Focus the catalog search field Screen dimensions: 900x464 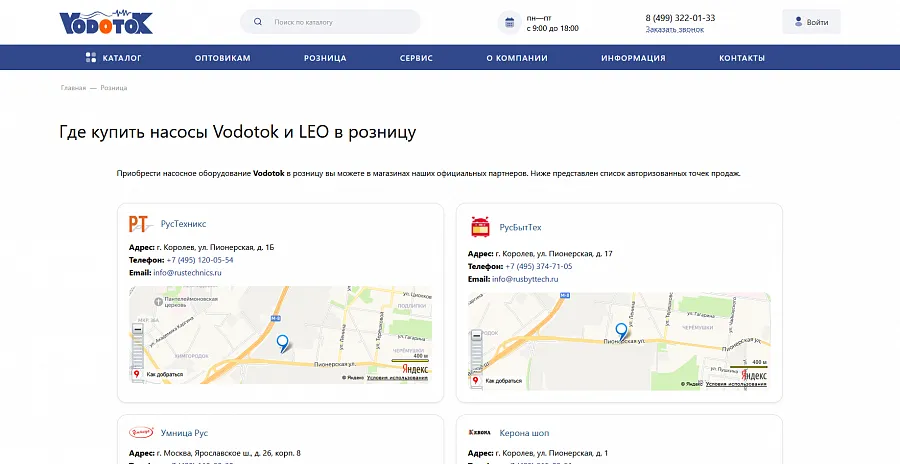tap(330, 22)
